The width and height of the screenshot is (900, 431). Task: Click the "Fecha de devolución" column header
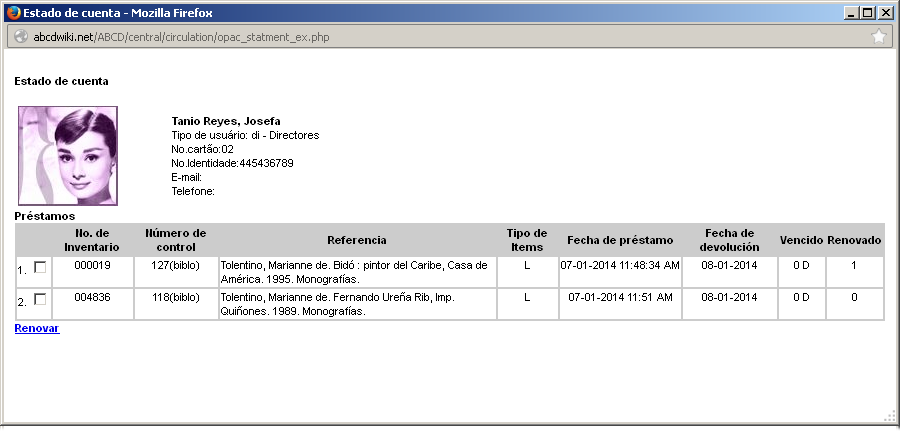tap(731, 240)
